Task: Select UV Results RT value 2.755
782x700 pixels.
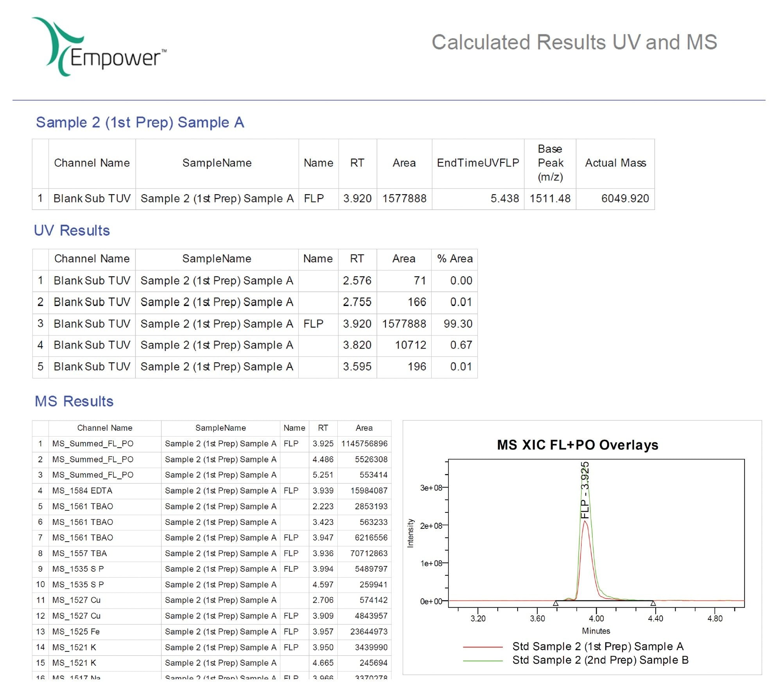Action: tap(357, 302)
